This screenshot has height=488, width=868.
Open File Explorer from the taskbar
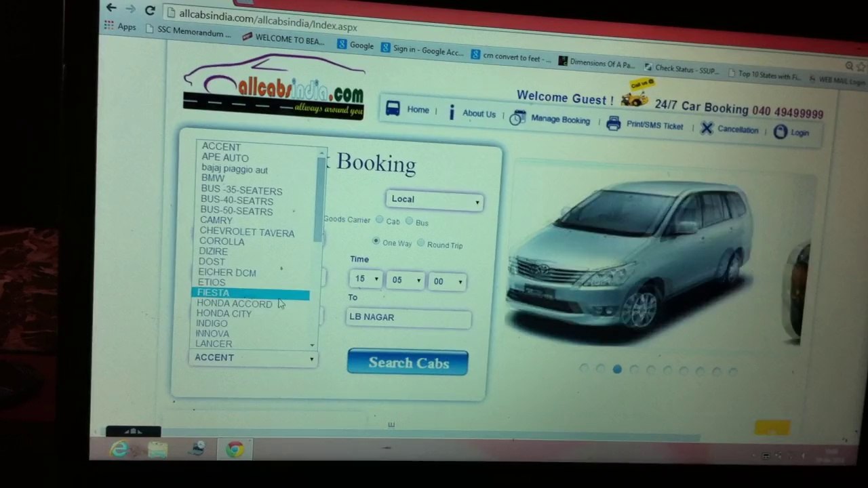point(157,449)
